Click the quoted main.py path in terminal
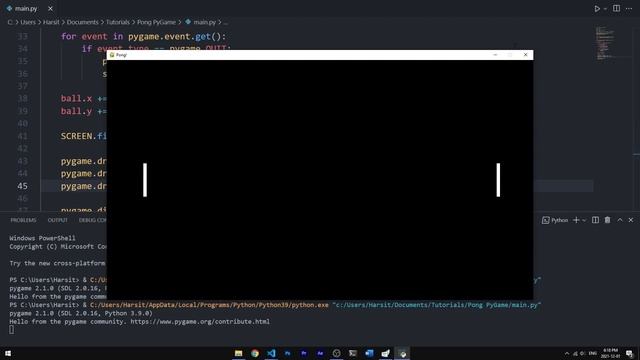The height and width of the screenshot is (360, 640). pos(436,305)
